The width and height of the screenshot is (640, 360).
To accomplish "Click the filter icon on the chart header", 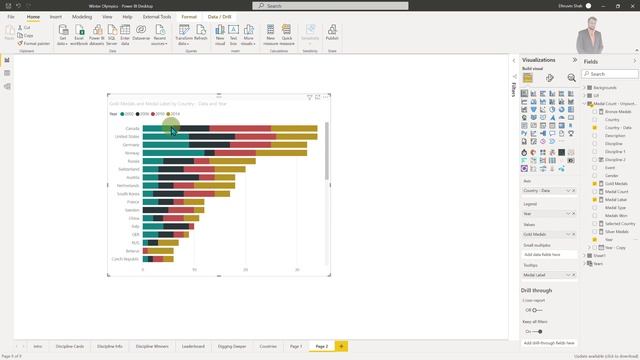I will (309, 97).
